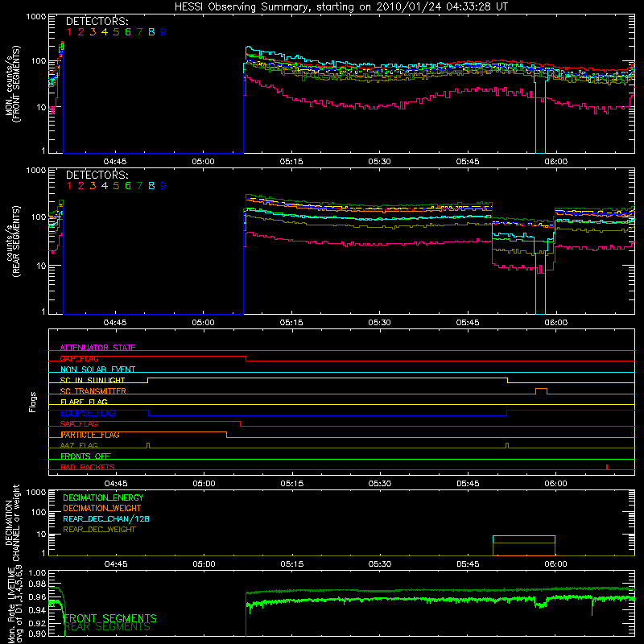644x644 pixels.
Task: Select olive detector 5 in rear segments legend
Action: 116,186
